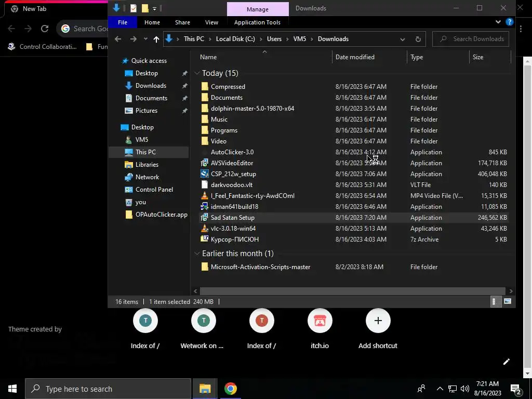The image size is (532, 399).
Task: Click Chrome icon on the taskbar
Action: [230, 389]
